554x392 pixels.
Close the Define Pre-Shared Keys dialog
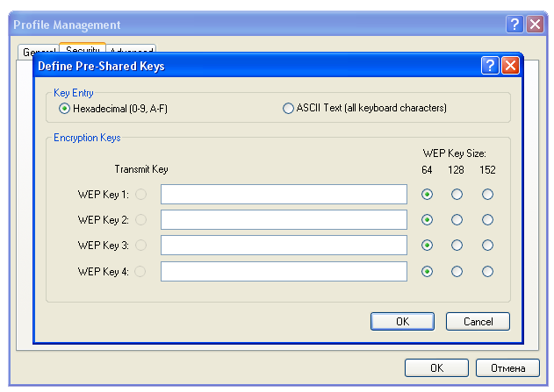click(511, 65)
